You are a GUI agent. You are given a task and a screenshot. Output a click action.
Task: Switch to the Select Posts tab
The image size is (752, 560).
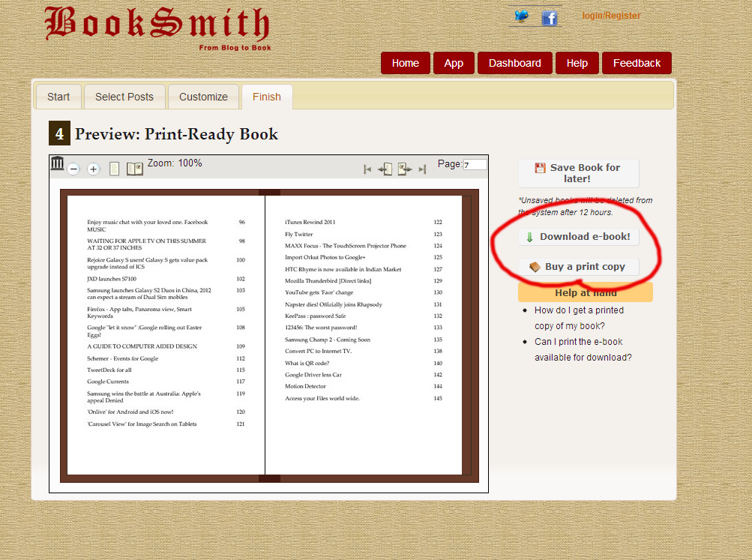[124, 97]
